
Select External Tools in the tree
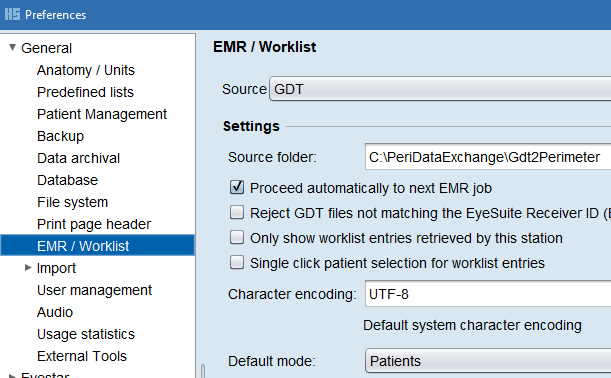[82, 356]
